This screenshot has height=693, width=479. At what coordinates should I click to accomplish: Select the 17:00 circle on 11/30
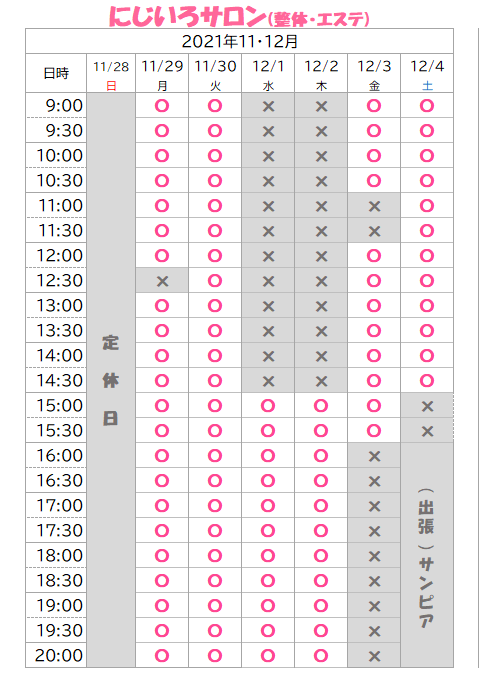(215, 506)
